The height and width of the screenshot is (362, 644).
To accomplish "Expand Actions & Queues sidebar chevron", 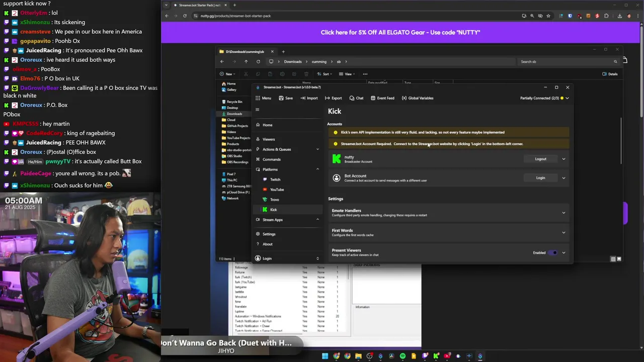I will click(x=317, y=149).
